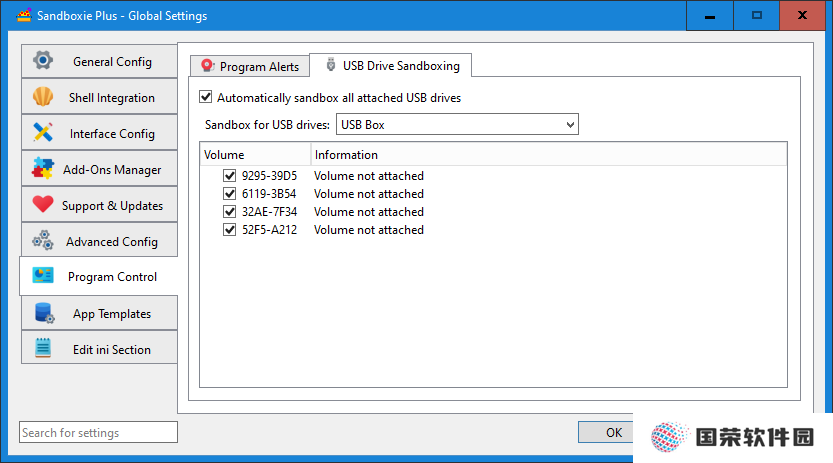Select the USB Drive Sandboxing tab
The height and width of the screenshot is (463, 833).
390,65
